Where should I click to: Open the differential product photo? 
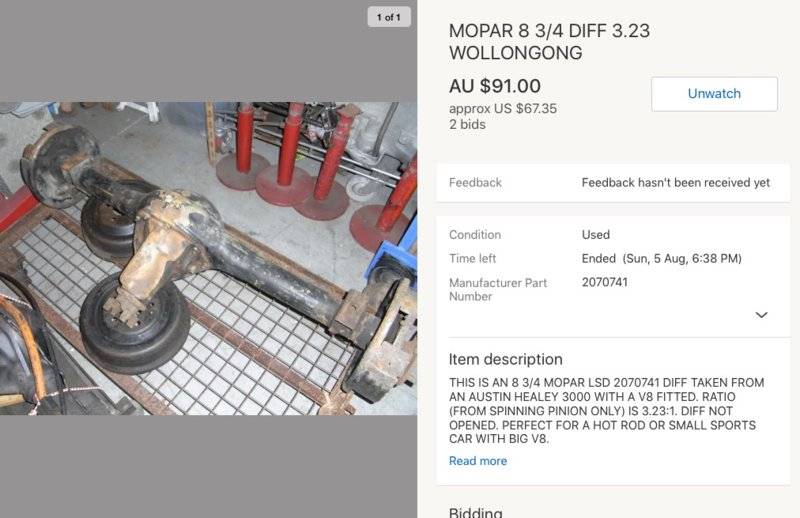coord(208,258)
